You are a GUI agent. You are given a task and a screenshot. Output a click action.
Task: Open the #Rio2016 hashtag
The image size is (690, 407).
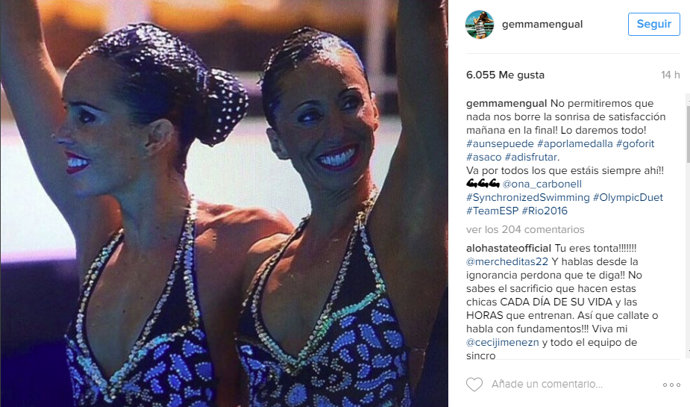(545, 211)
